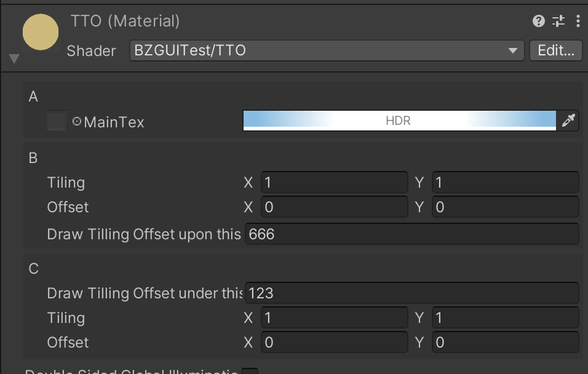Click the field showing 123
The height and width of the screenshot is (374, 588).
411,293
